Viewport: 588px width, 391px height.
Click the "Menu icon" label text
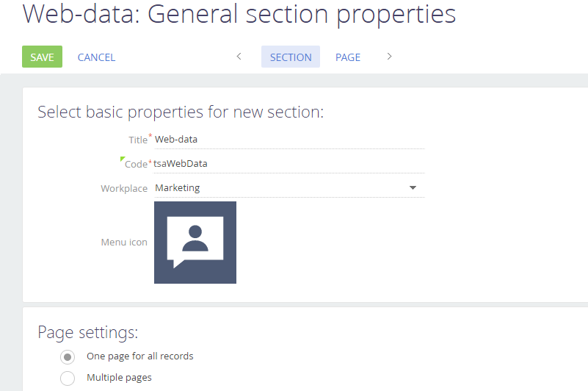124,243
